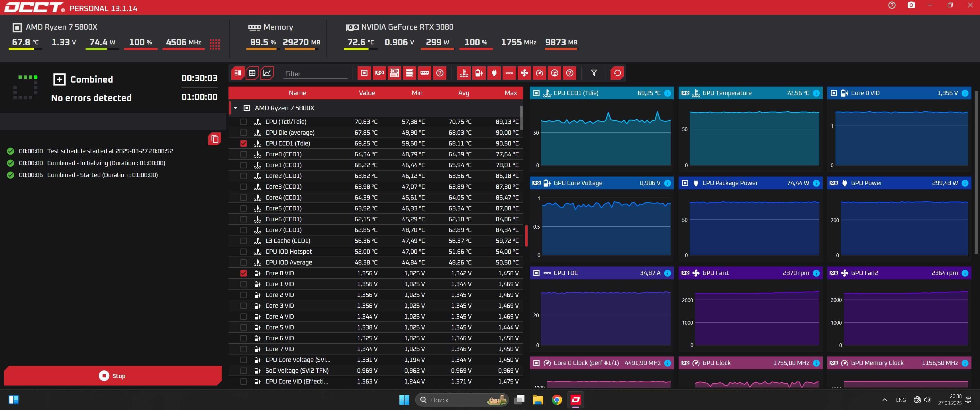Select the Core7 (CCD1) row

[375, 230]
